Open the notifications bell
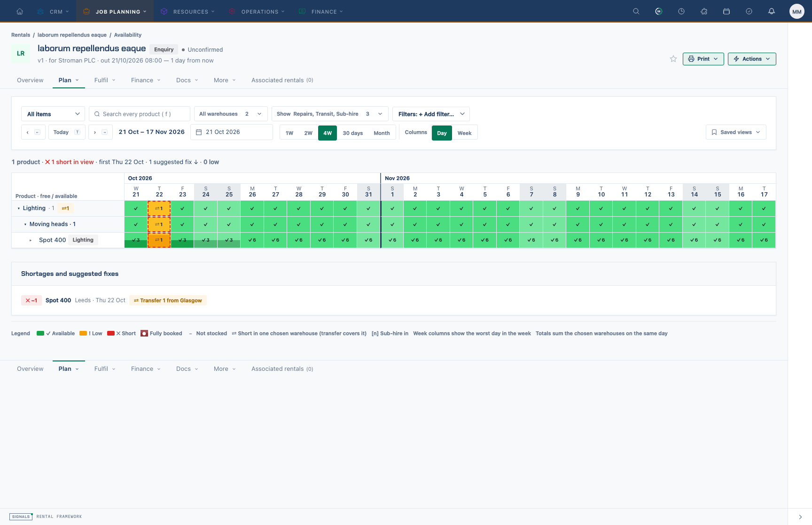Image resolution: width=812 pixels, height=525 pixels. [x=772, y=11]
